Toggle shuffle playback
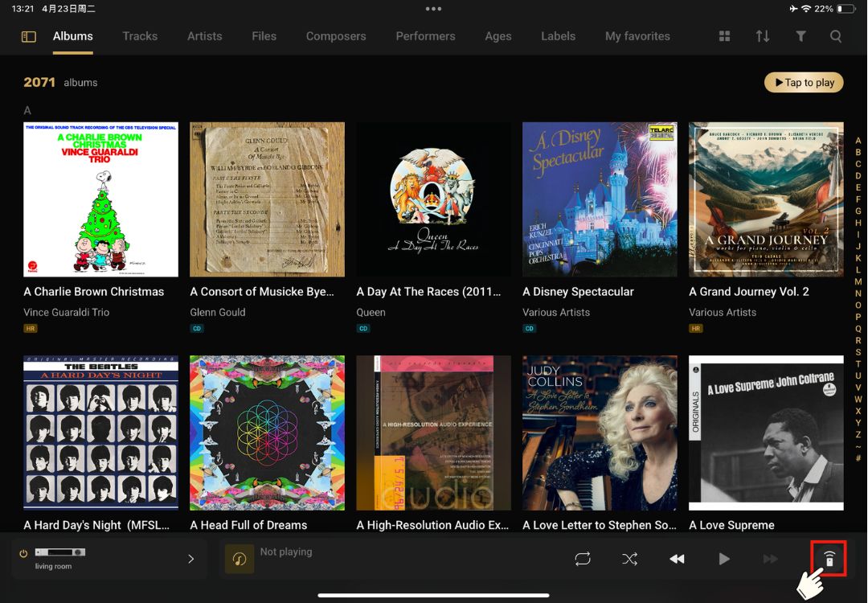 [629, 559]
